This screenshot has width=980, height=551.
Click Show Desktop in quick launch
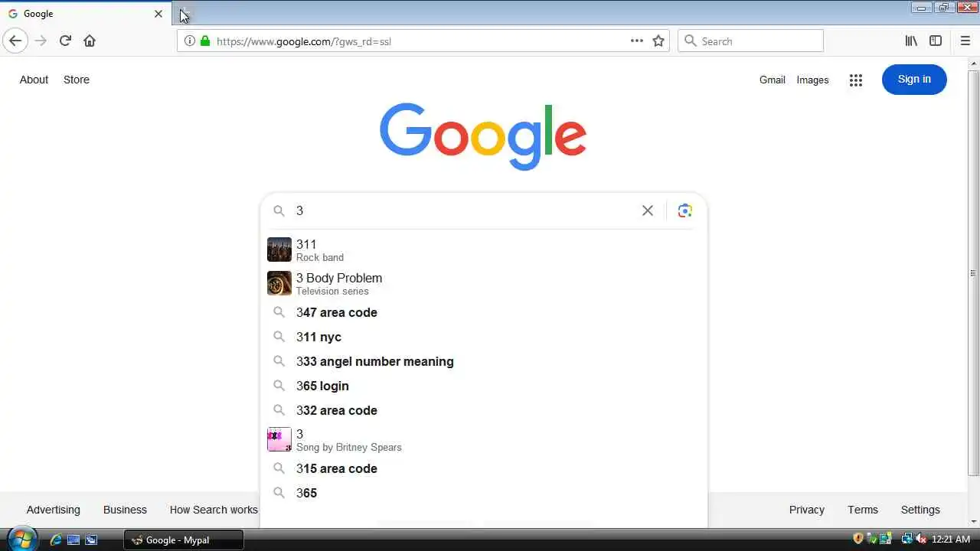pos(73,540)
